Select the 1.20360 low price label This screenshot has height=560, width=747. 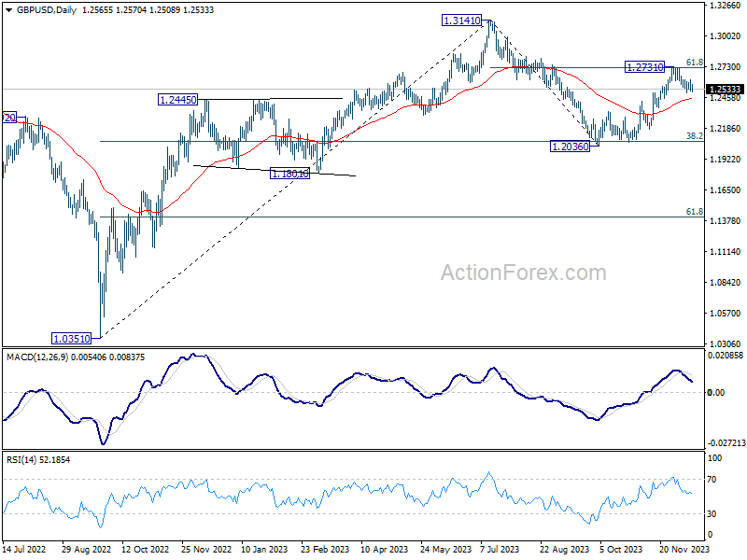point(570,147)
